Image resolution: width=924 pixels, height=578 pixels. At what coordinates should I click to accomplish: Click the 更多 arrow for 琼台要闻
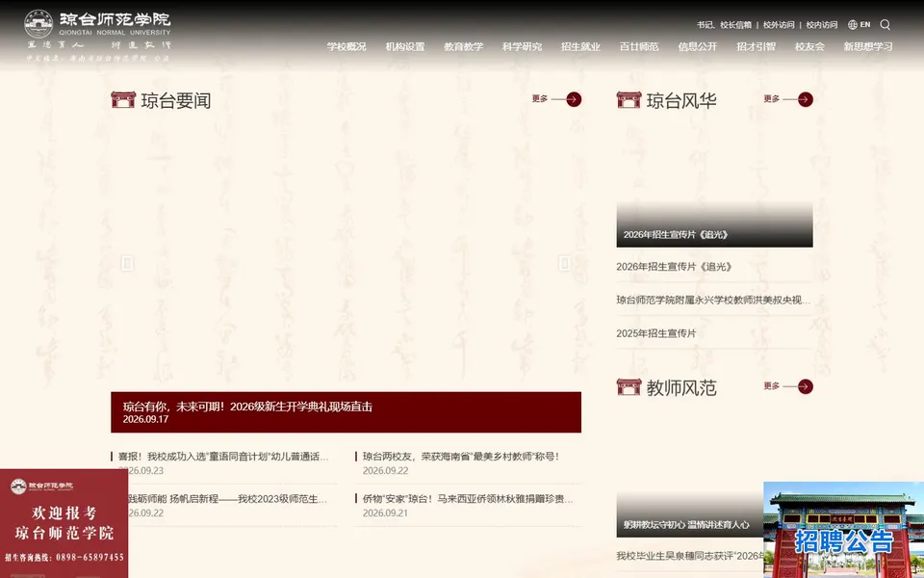[x=556, y=99]
